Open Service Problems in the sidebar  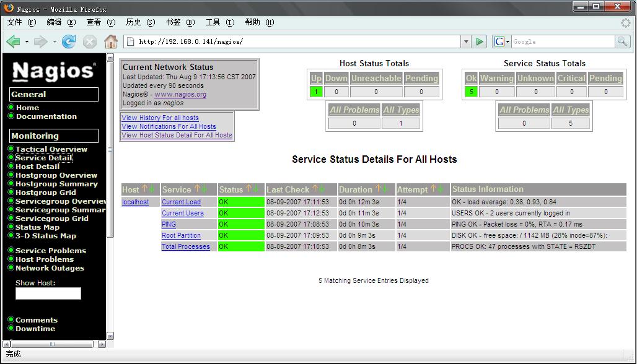coord(51,250)
